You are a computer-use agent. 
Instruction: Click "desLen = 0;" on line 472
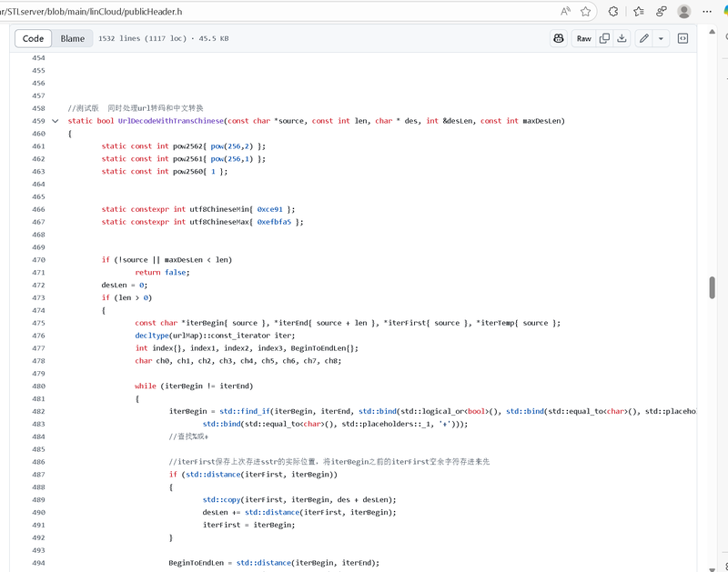pos(125,285)
